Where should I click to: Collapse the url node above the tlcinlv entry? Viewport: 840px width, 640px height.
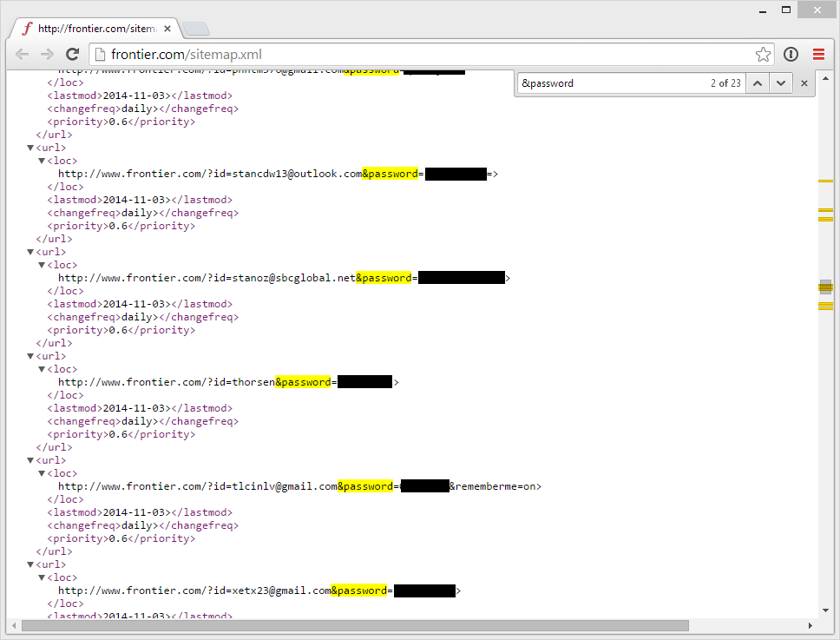click(30, 460)
